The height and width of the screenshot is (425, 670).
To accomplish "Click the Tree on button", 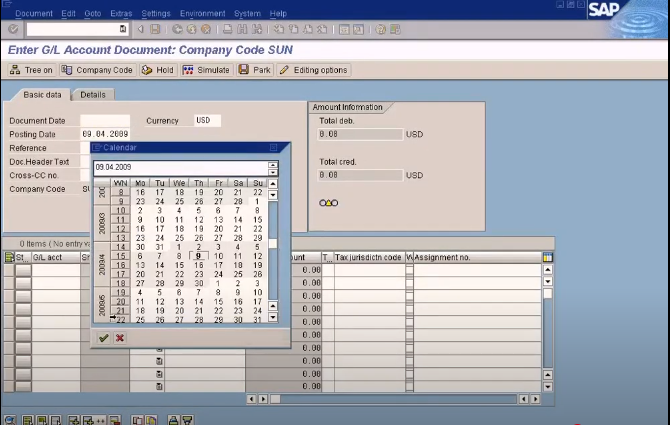I will pyautogui.click(x=31, y=70).
